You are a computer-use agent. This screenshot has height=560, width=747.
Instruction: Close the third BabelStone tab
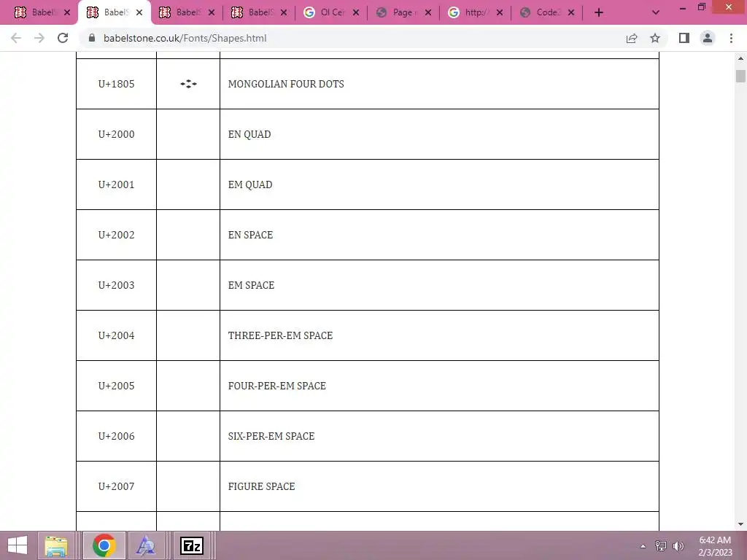coord(212,13)
